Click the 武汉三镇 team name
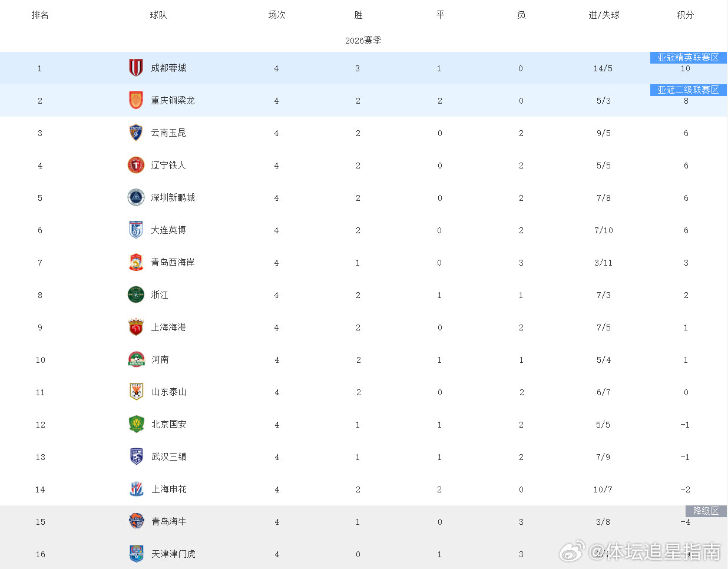Viewport: 728px width, 569px height. point(169,457)
